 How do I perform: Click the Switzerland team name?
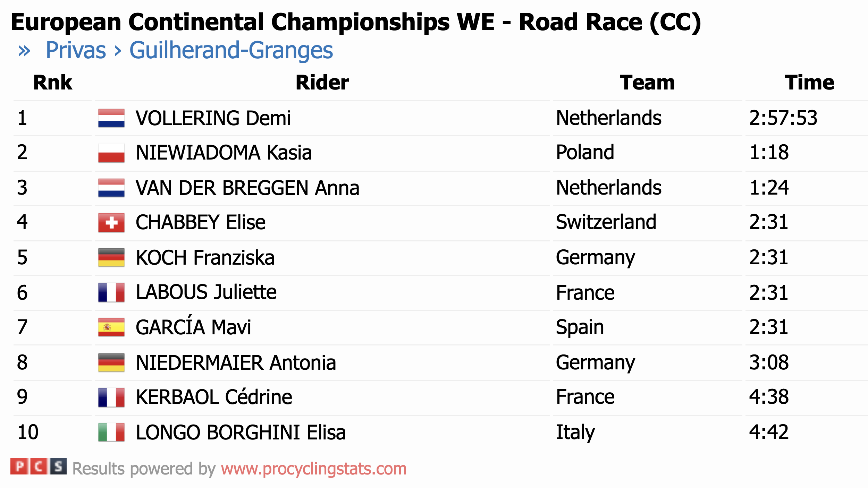pyautogui.click(x=606, y=222)
